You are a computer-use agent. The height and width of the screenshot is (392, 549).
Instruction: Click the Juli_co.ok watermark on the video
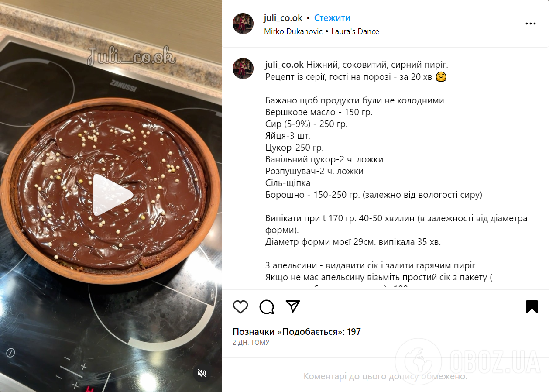coord(131,56)
